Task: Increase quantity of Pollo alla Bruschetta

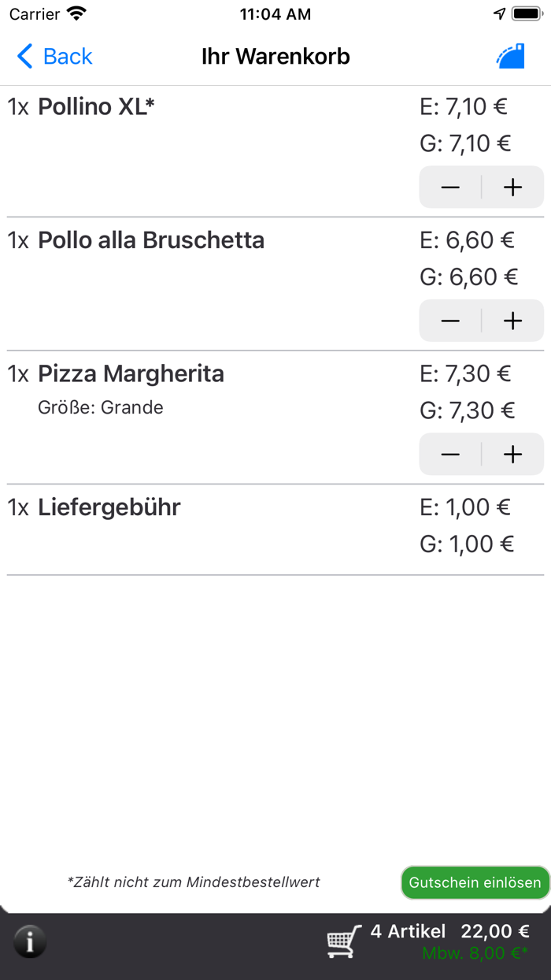Action: point(512,321)
